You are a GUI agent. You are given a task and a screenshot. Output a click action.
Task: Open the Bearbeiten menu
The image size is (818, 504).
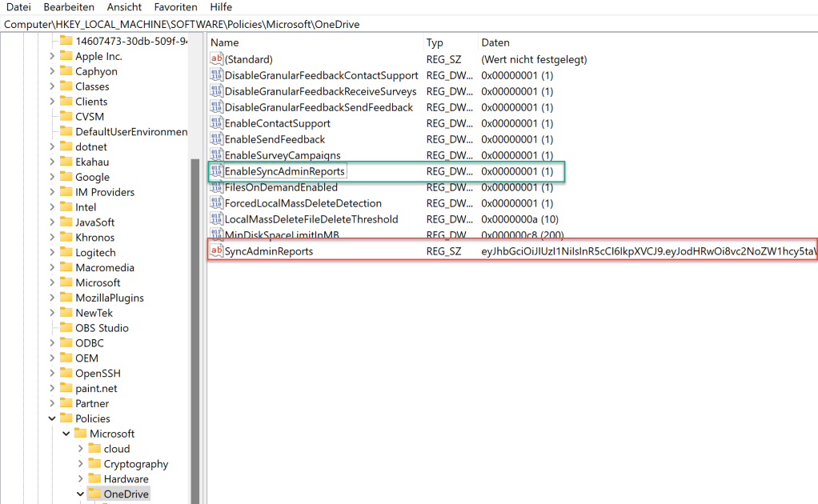coord(68,7)
